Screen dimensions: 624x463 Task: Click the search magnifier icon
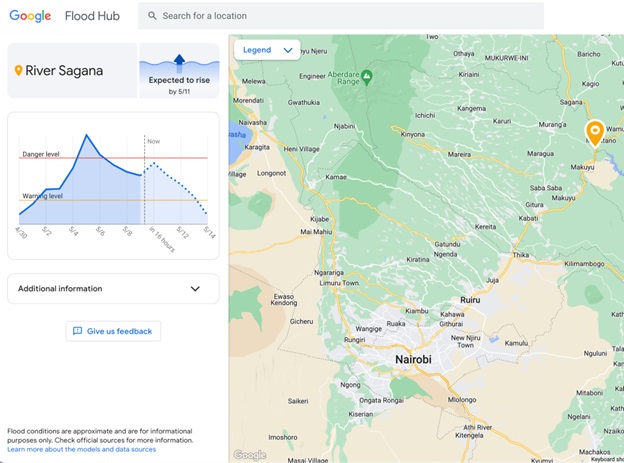pyautogui.click(x=152, y=16)
